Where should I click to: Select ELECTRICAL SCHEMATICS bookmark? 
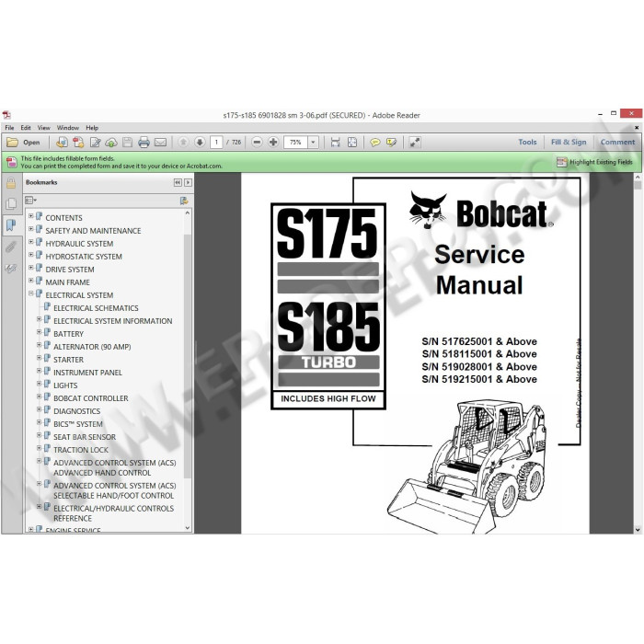tap(96, 308)
